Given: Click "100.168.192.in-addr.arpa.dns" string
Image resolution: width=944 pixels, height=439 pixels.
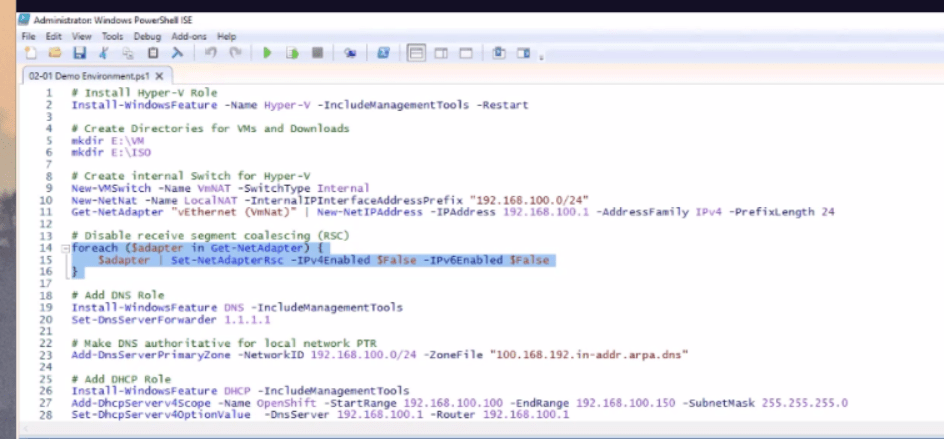Looking at the screenshot, I should coord(589,355).
